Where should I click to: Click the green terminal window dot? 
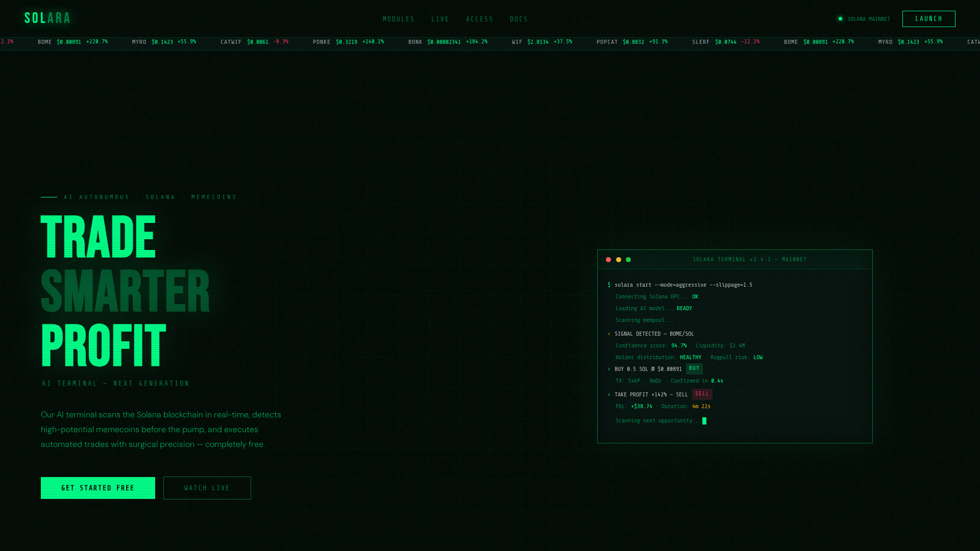point(628,260)
